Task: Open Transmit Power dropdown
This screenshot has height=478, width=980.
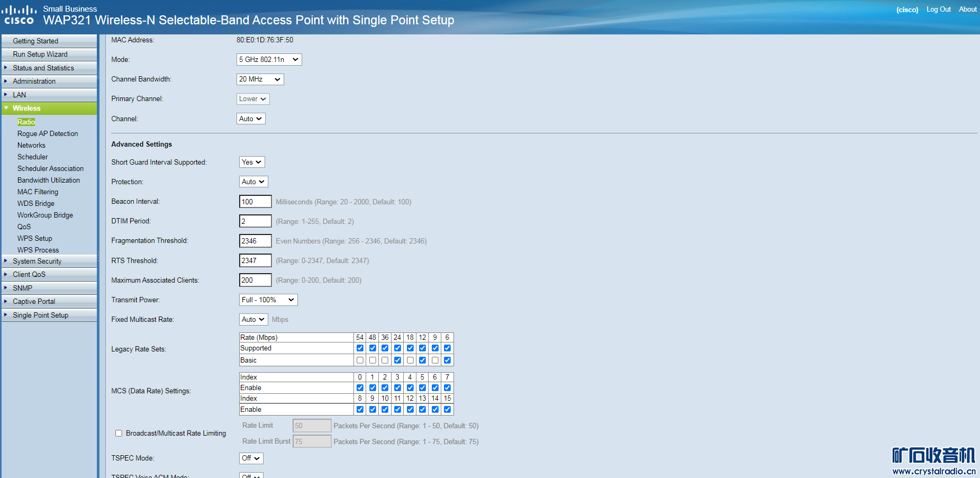Action: (268, 300)
